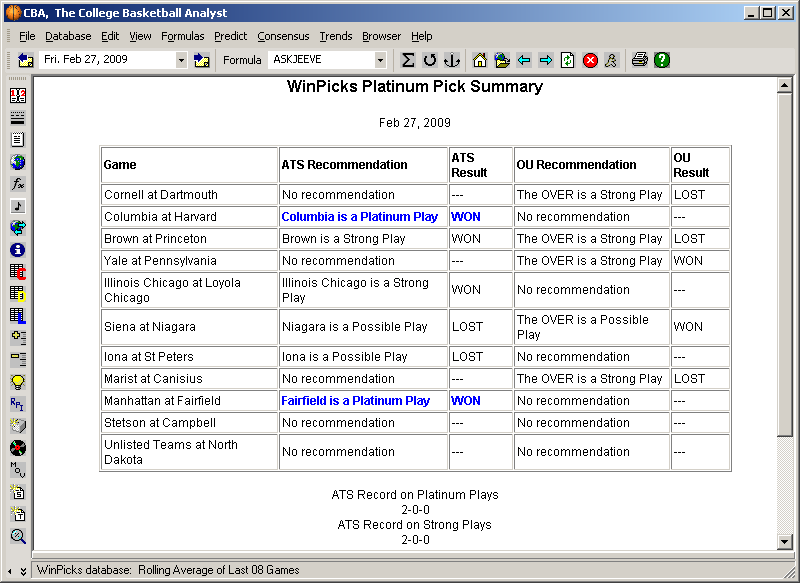Open the fx formula icon in sidebar

pyautogui.click(x=18, y=184)
